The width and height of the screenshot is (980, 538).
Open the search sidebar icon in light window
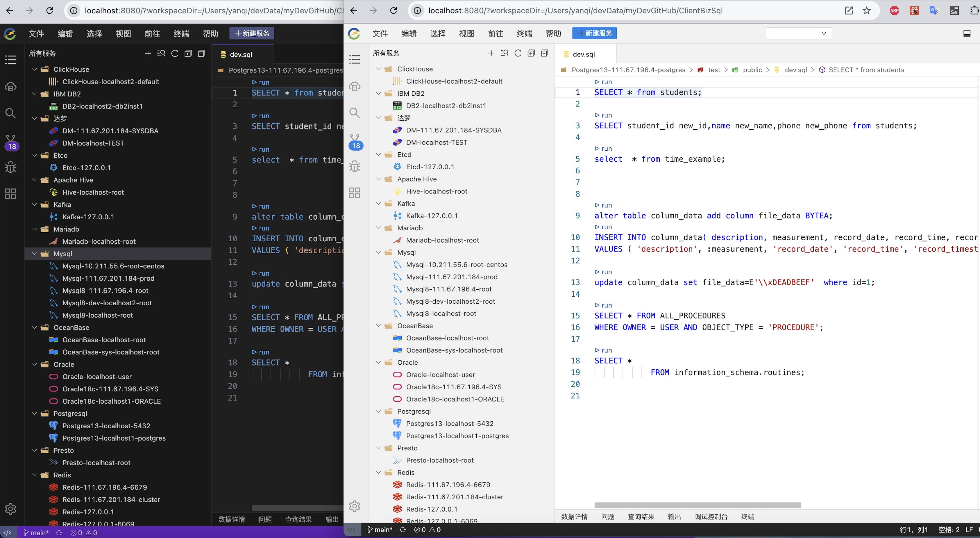click(x=355, y=113)
